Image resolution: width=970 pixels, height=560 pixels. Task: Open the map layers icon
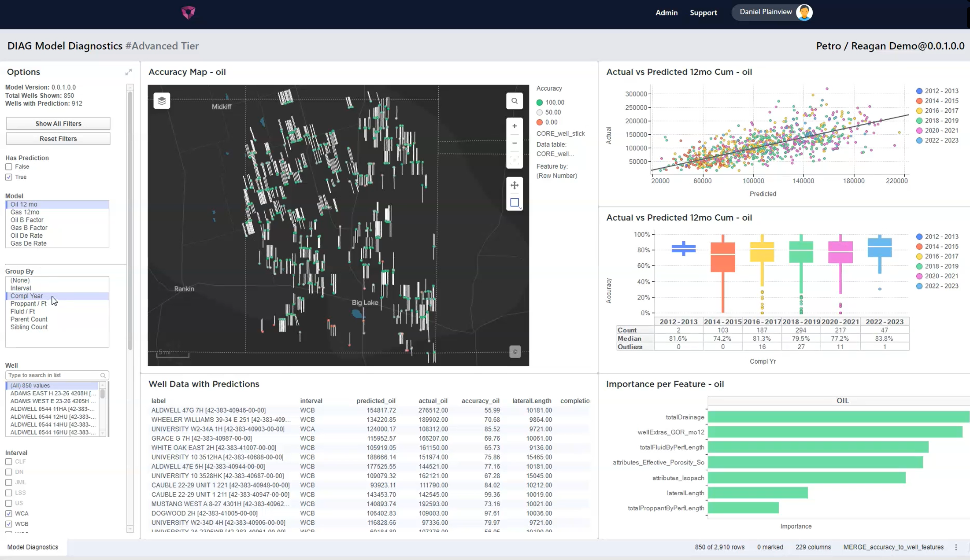[x=162, y=101]
